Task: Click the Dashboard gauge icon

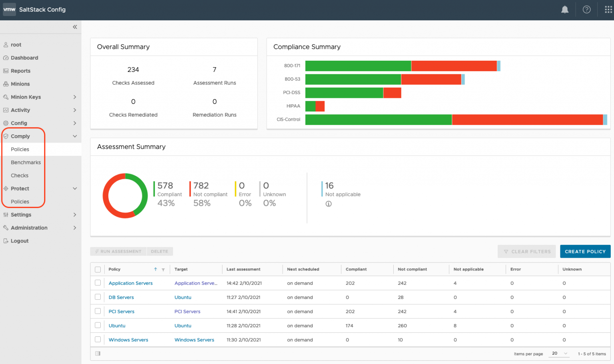Action: [6, 58]
